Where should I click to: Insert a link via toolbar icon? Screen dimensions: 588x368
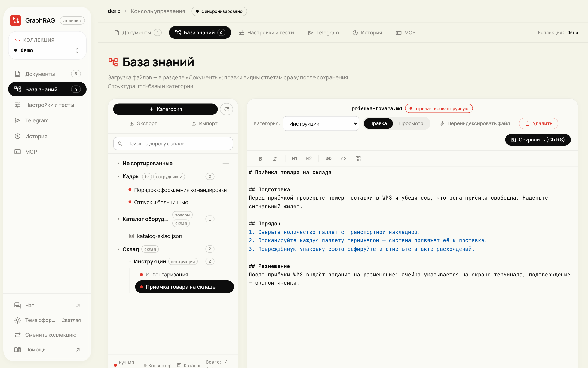329,159
